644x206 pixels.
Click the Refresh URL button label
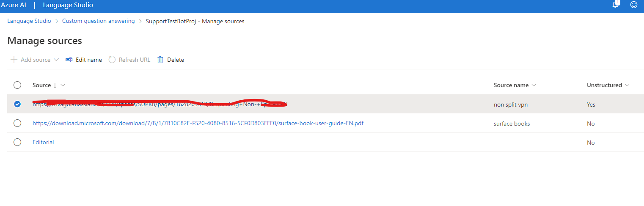(135, 60)
